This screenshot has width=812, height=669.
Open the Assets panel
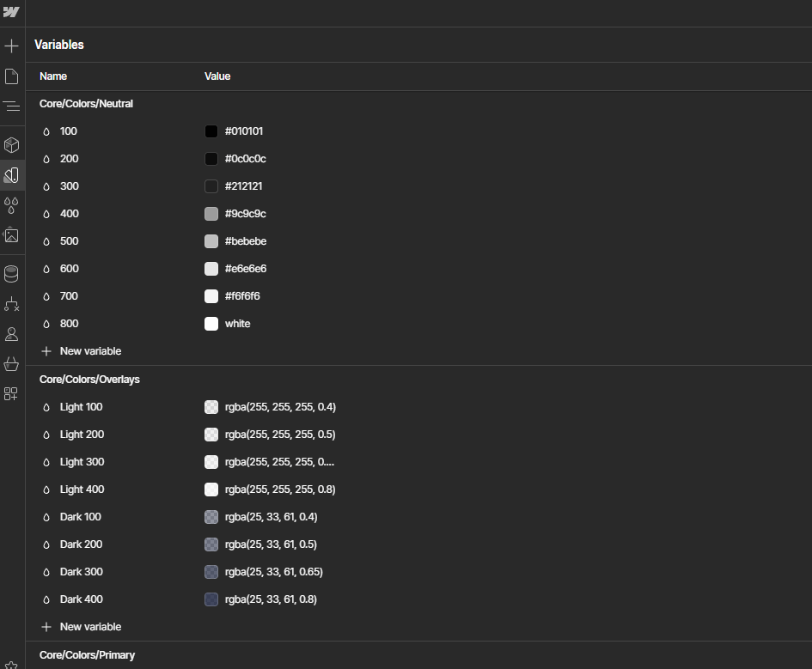tap(12, 235)
